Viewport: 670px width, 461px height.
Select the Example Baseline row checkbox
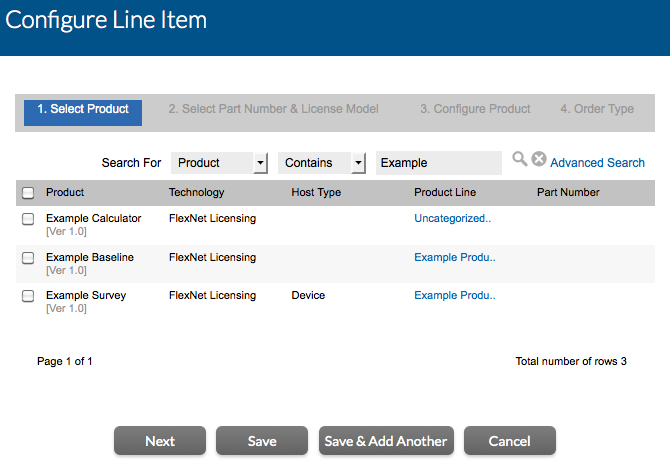pos(28,258)
